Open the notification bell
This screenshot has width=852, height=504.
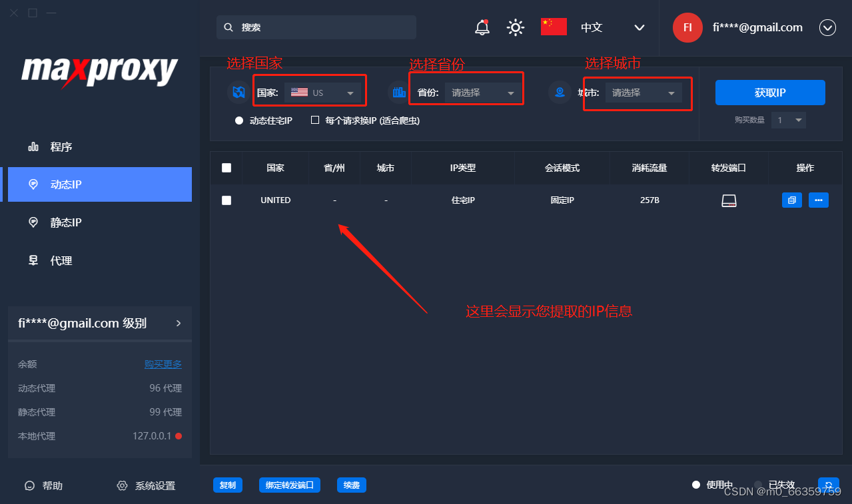pos(482,27)
